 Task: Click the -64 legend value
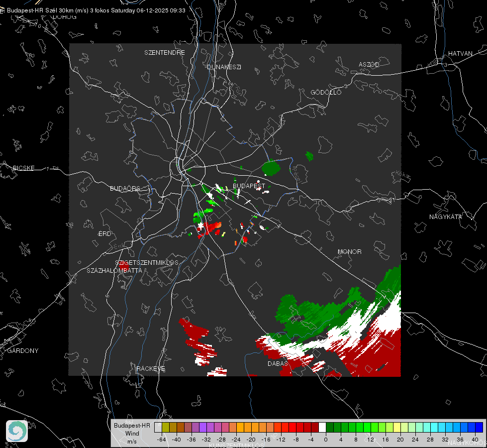click(x=161, y=440)
